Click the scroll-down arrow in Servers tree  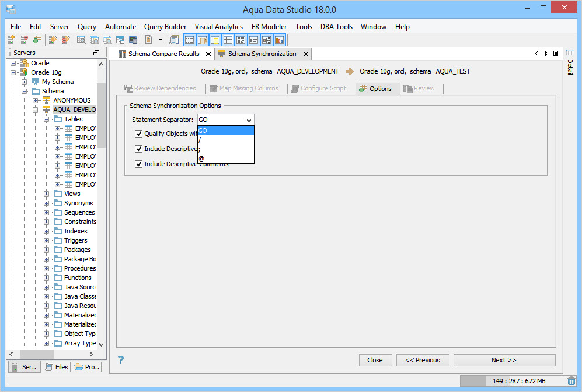(102, 345)
